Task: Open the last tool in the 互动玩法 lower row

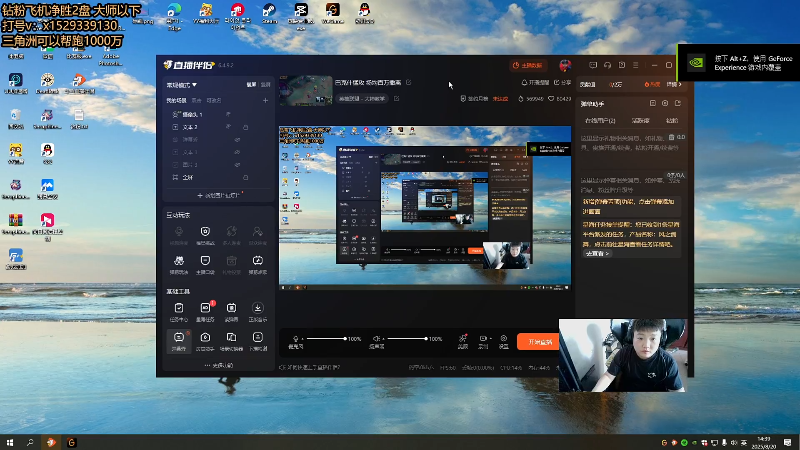Action: click(x=258, y=264)
